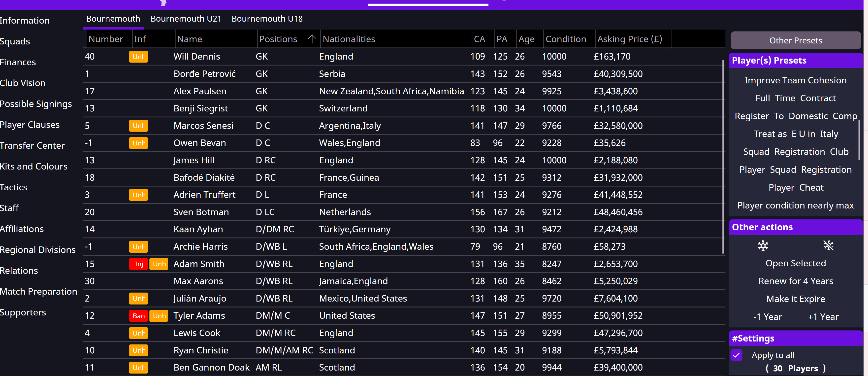Open Transfer Center in the sidebar
The image size is (868, 376).
point(32,146)
